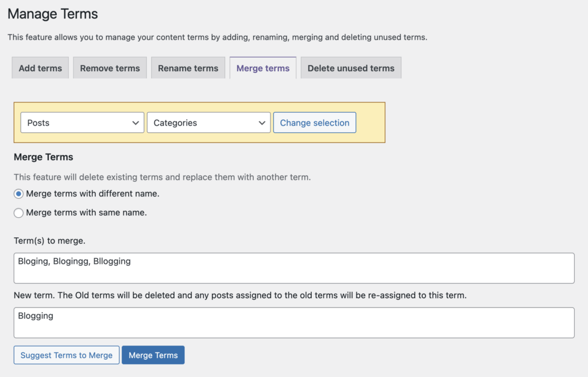Viewport: 588px width, 377px height.
Task: Expand the Posts selector via its chevron arrow
Action: coord(137,122)
